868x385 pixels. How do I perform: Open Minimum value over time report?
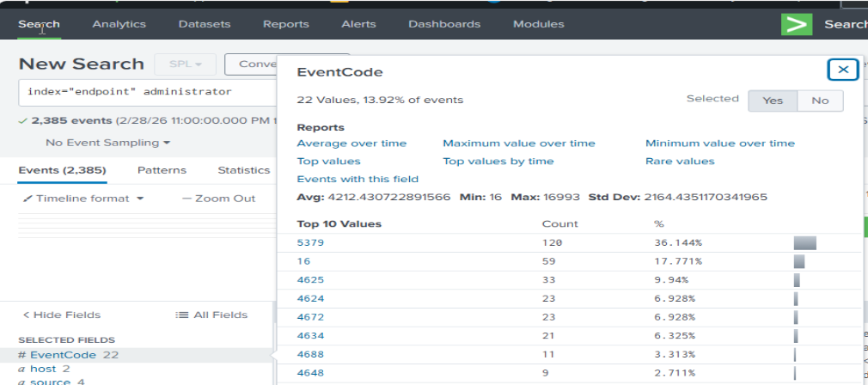(719, 144)
